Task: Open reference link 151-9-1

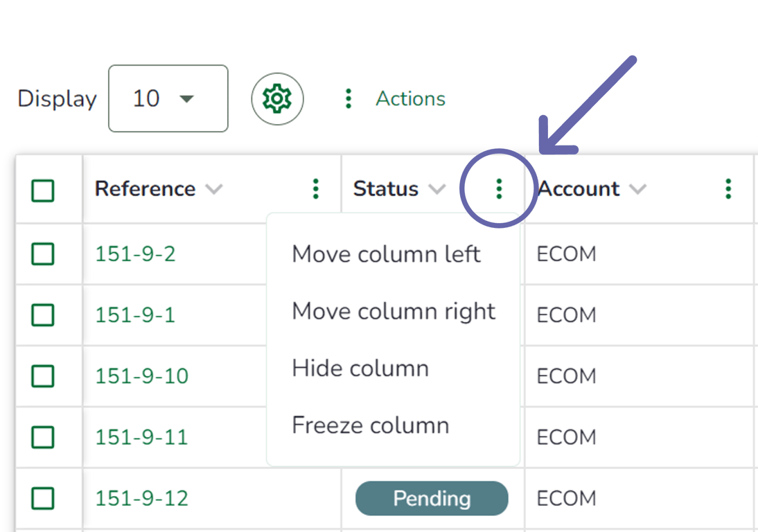Action: [x=135, y=315]
